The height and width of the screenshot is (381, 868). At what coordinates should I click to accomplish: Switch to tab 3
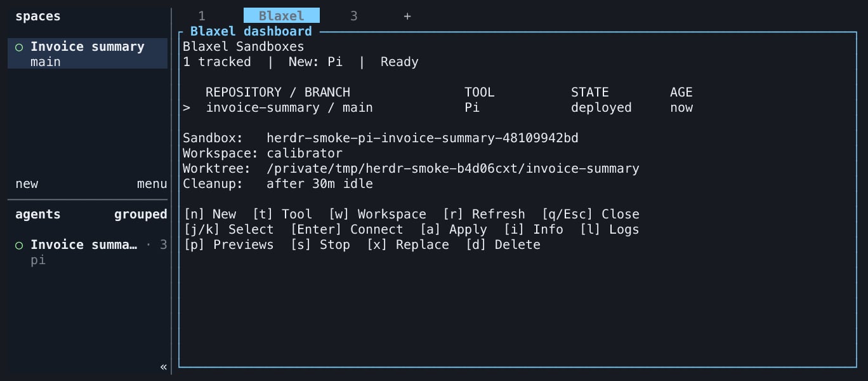[354, 16]
